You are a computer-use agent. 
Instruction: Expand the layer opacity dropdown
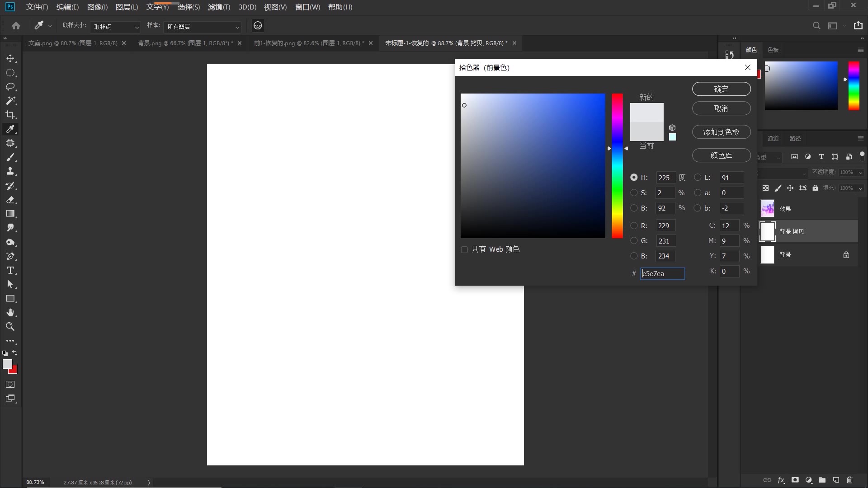pos(860,172)
